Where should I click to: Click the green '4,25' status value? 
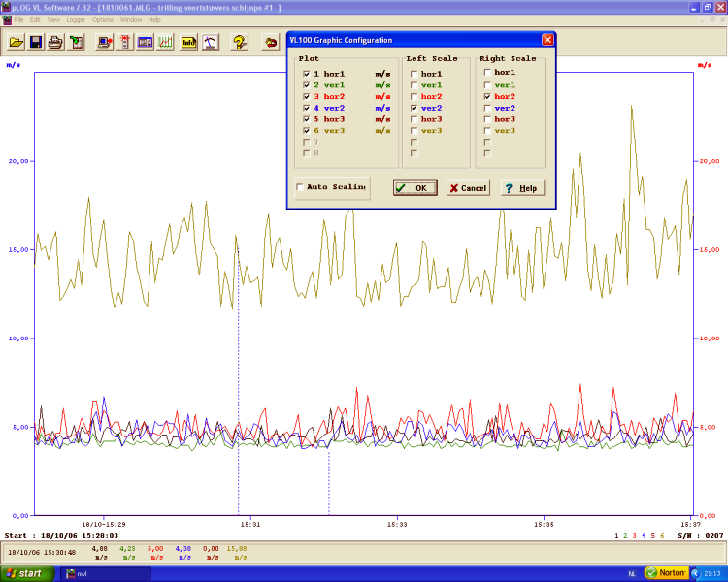127,549
